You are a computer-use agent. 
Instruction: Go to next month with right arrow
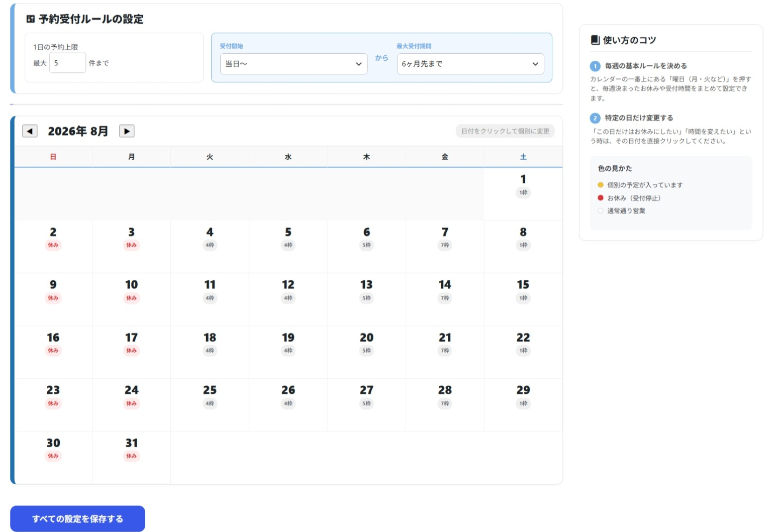[127, 131]
